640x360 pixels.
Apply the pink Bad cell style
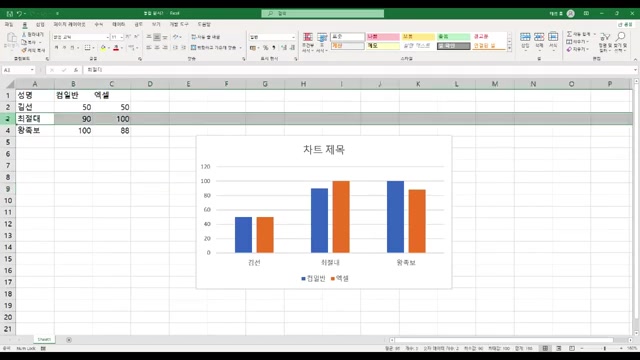click(x=382, y=37)
